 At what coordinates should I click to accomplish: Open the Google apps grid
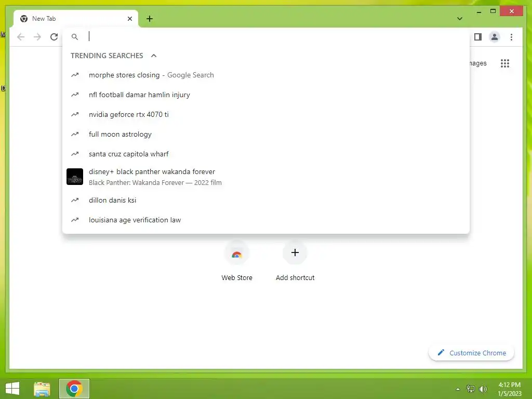pos(505,63)
